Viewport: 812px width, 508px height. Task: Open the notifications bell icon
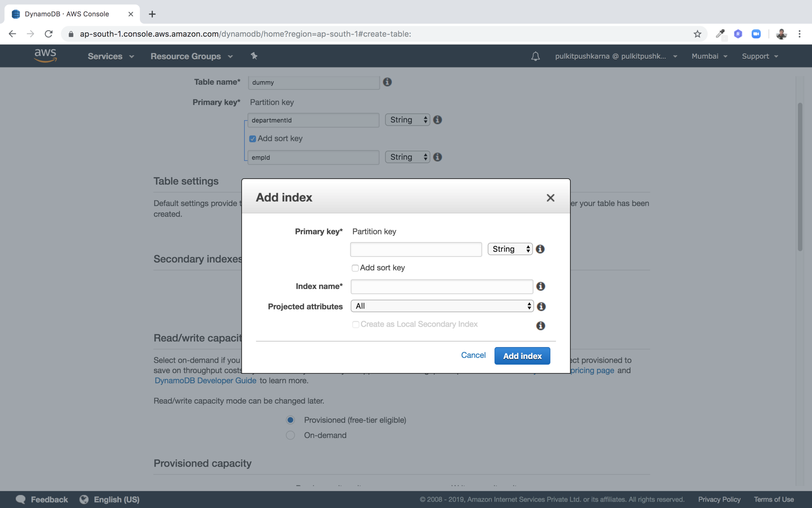(x=535, y=56)
